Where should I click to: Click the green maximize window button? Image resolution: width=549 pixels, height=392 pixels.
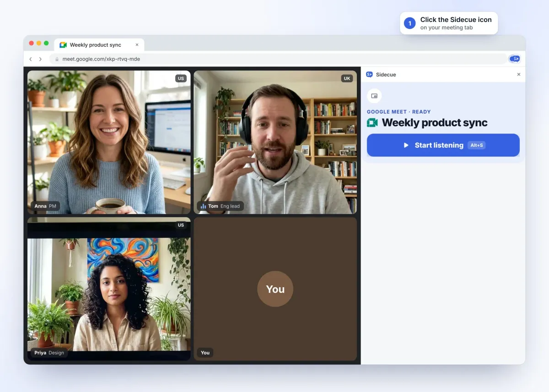point(46,43)
